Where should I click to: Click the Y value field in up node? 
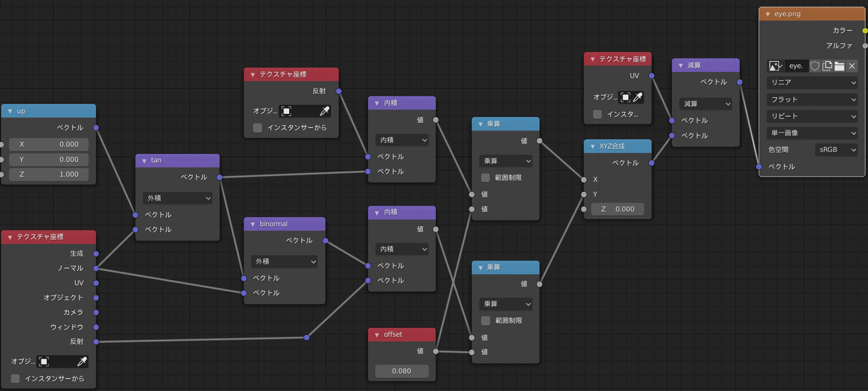coord(49,160)
